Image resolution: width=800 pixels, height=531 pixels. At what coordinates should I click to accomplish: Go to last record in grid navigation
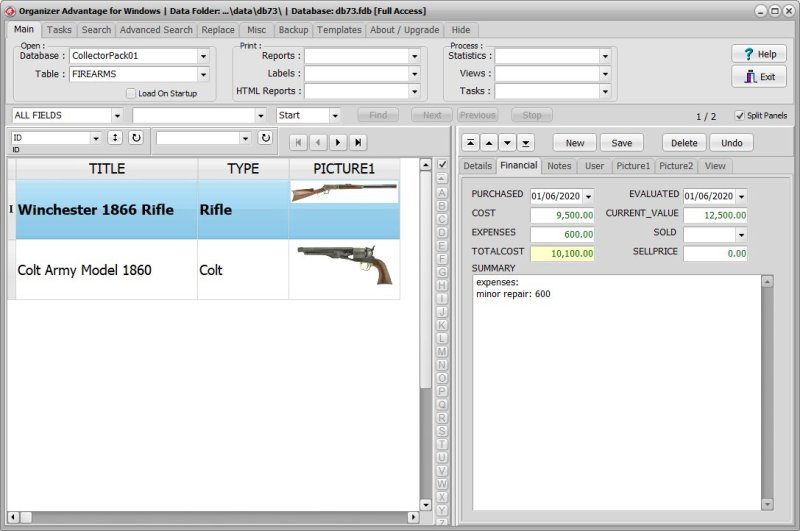[358, 143]
